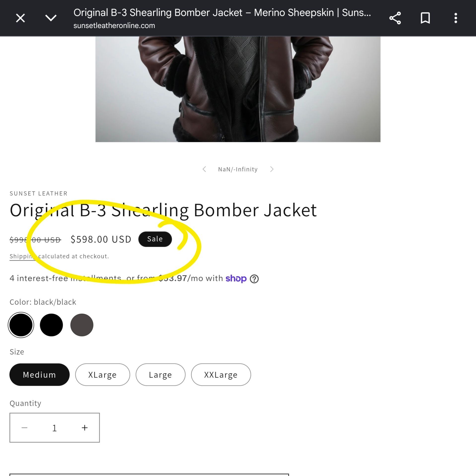
Task: Click the Shop Pay logo
Action: [x=236, y=279]
